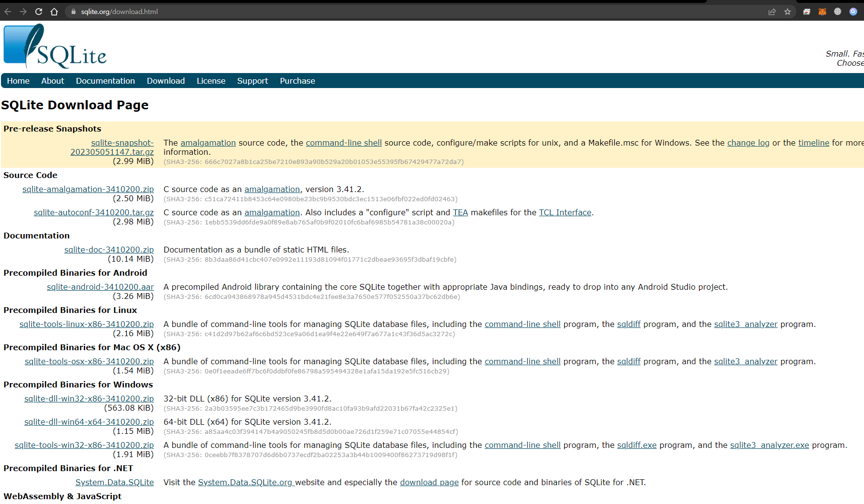Click the SQLite feather logo
Viewport: 864px width, 504px height.
pyautogui.click(x=55, y=46)
